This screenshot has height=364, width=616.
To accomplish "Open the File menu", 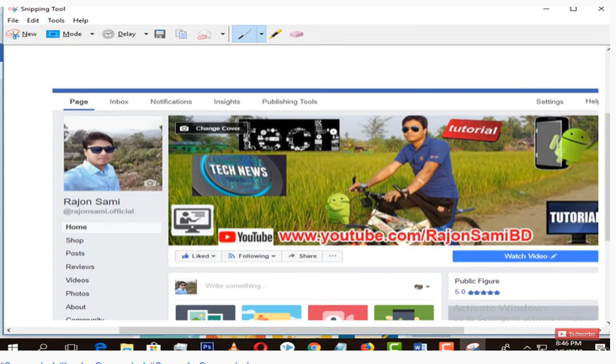I will point(13,20).
